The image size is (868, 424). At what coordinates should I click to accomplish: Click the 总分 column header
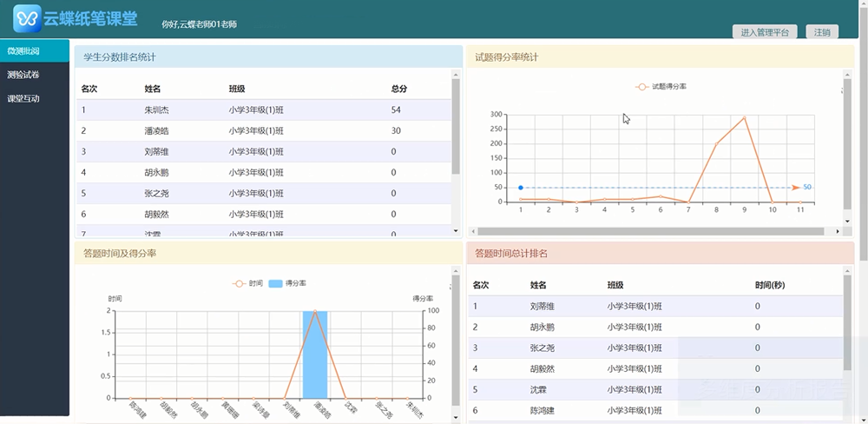pyautogui.click(x=399, y=89)
